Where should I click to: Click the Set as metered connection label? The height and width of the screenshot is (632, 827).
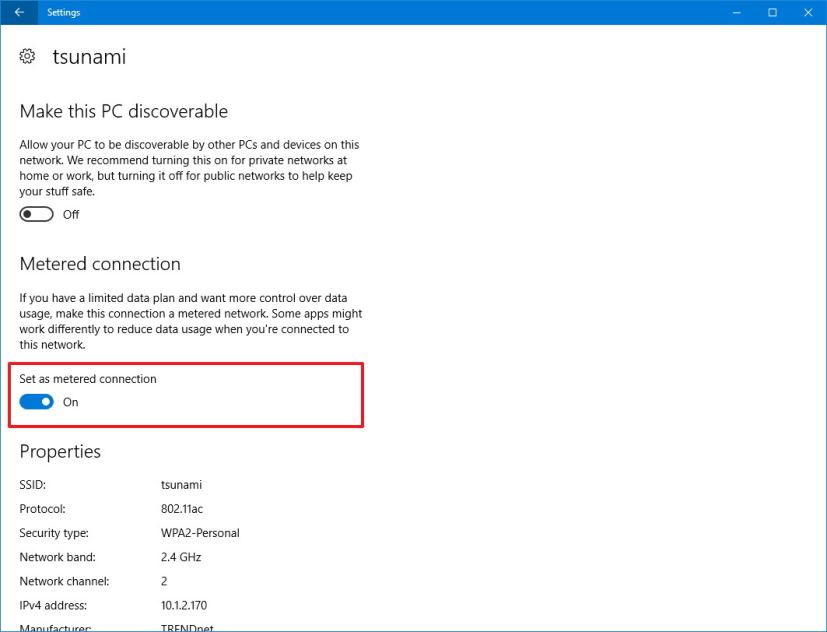coord(88,379)
